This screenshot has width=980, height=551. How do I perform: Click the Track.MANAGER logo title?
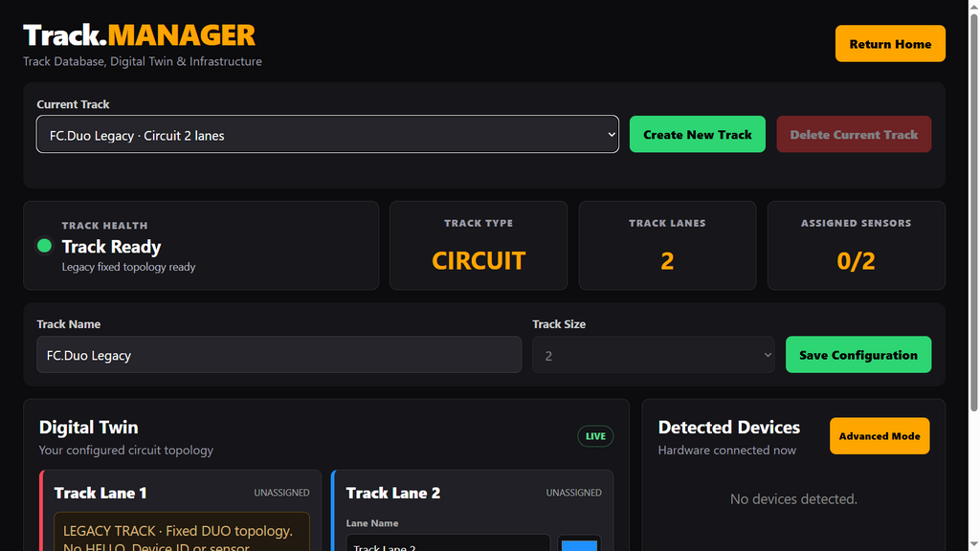coord(140,35)
